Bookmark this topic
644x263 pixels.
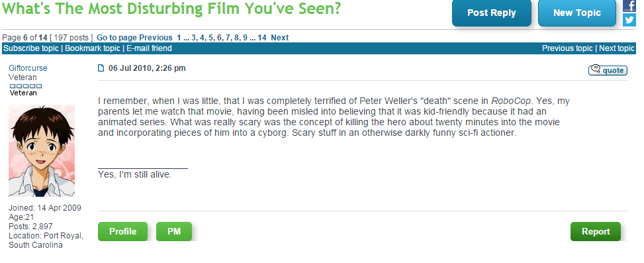tap(93, 48)
